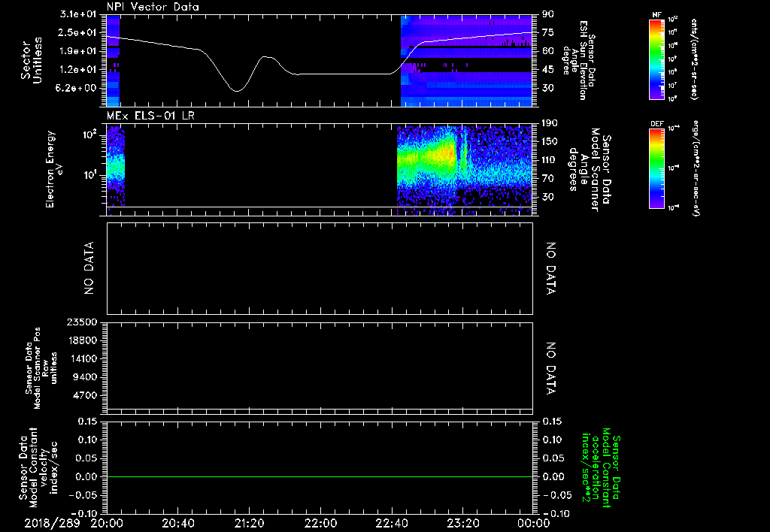Click the NF color scale bar
770x532 pixels.
[x=656, y=59]
